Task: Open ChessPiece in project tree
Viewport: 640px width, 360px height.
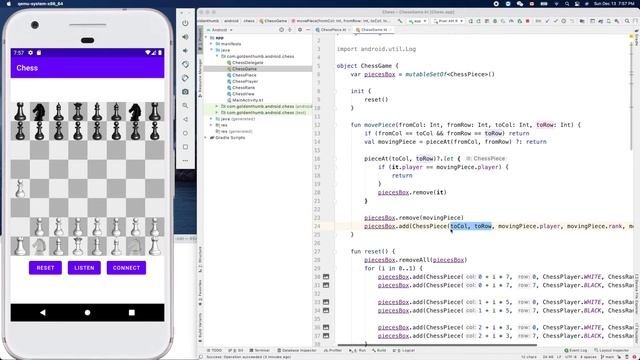Action: (x=242, y=75)
